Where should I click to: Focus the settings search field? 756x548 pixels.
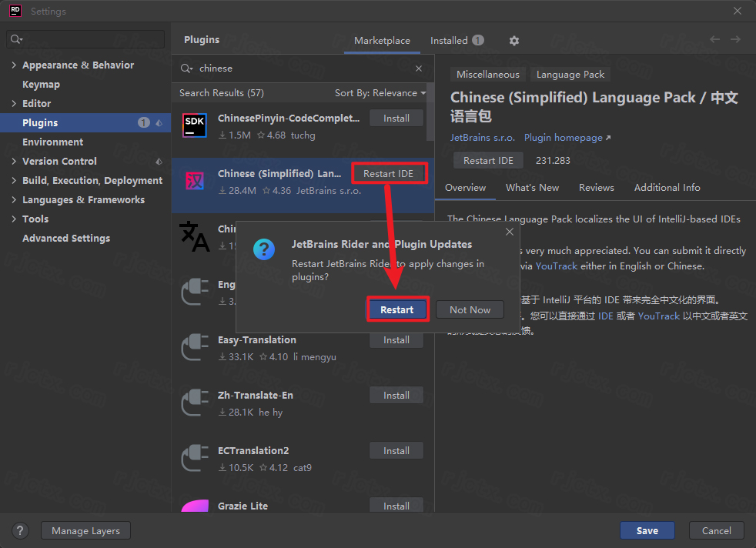click(x=85, y=39)
